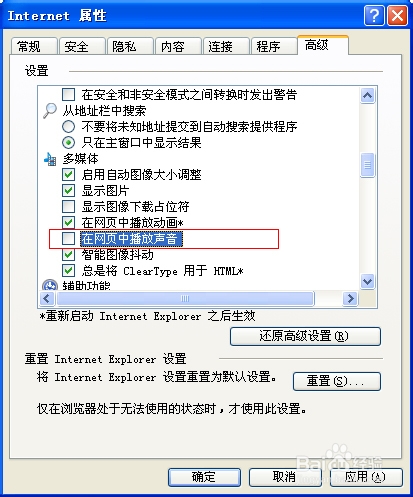The height and width of the screenshot is (497, 413).
Task: Select the 只在主窗口中显示结果 radio option
Action: [x=68, y=143]
